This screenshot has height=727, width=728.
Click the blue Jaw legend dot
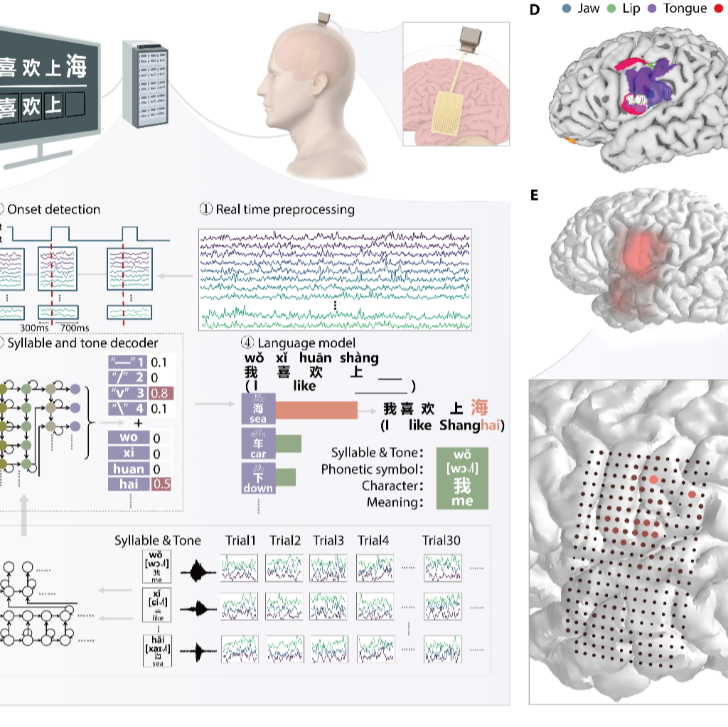click(567, 9)
